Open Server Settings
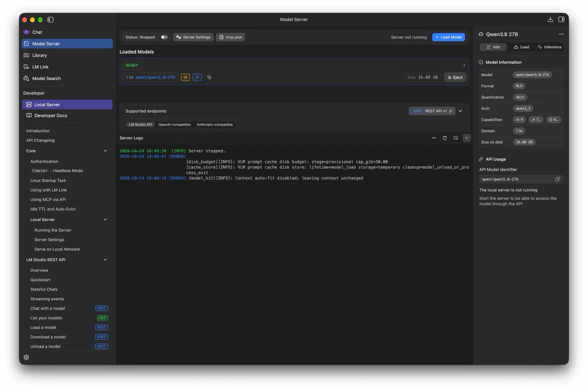 coord(193,37)
